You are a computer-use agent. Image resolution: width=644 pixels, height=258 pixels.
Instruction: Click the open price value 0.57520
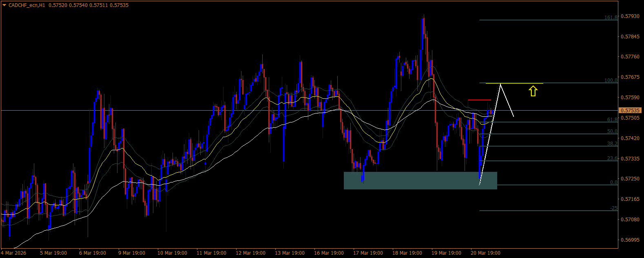point(58,5)
